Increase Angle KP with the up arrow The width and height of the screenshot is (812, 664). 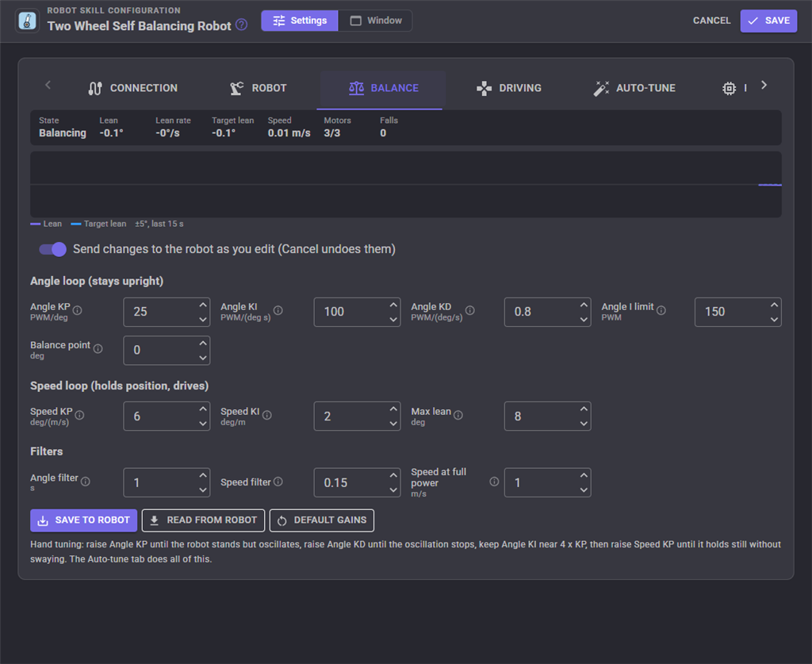pos(203,305)
